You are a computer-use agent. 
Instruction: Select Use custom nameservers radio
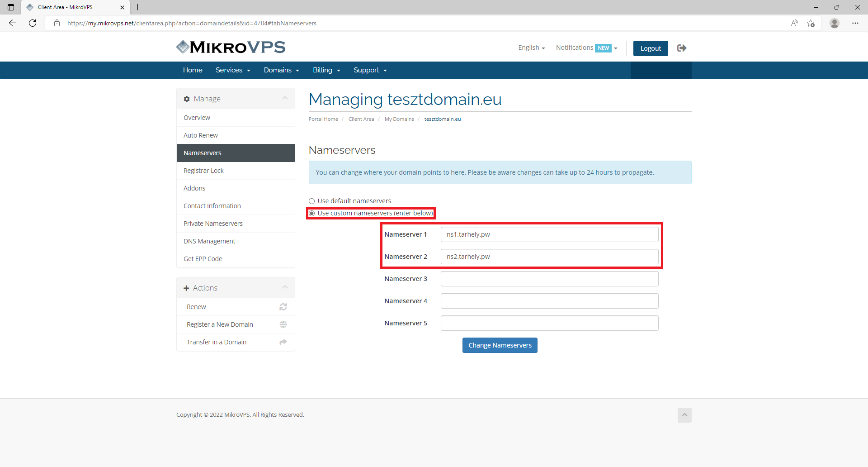[311, 213]
